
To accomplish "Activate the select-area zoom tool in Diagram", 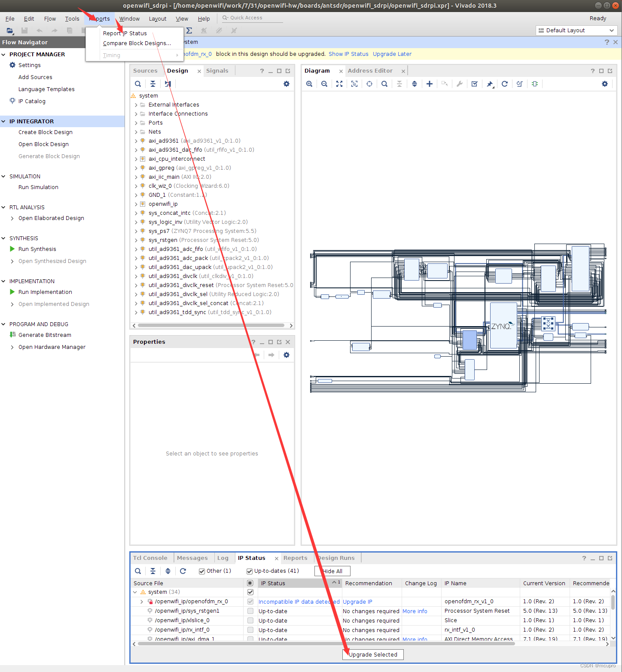I will [x=354, y=84].
